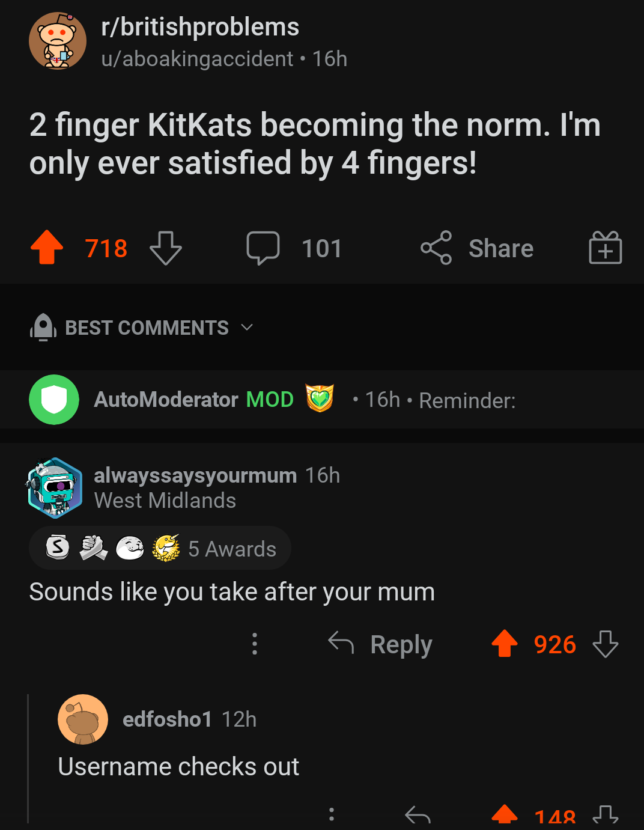Click the silver award icon in the Awards pill
644x830 pixels.
pyautogui.click(x=57, y=548)
